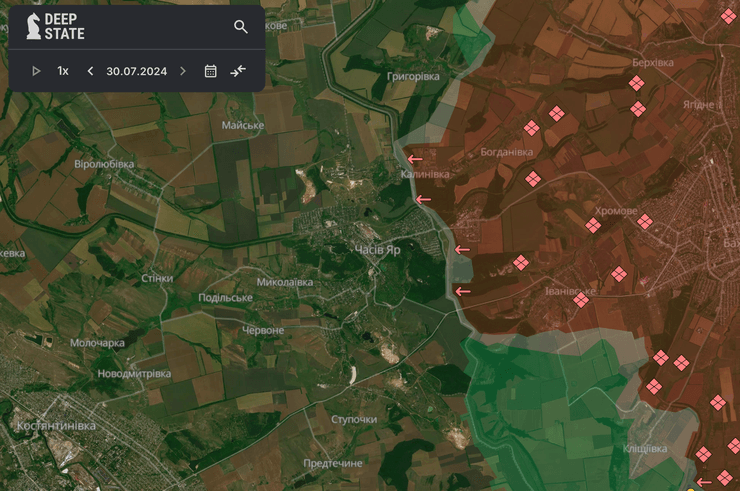Viewport: 740px width, 491px height.
Task: Change the 1x playback speed
Action: [63, 71]
